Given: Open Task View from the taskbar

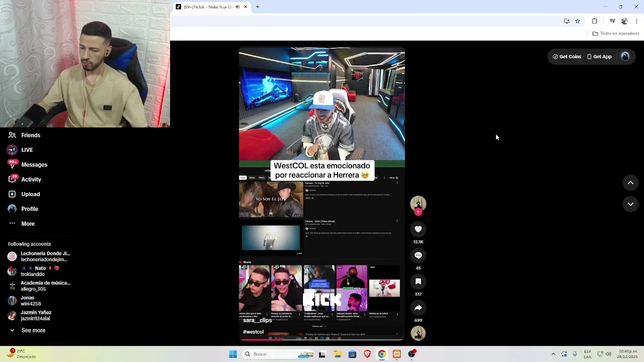Looking at the screenshot, I should pyautogui.click(x=322, y=354).
